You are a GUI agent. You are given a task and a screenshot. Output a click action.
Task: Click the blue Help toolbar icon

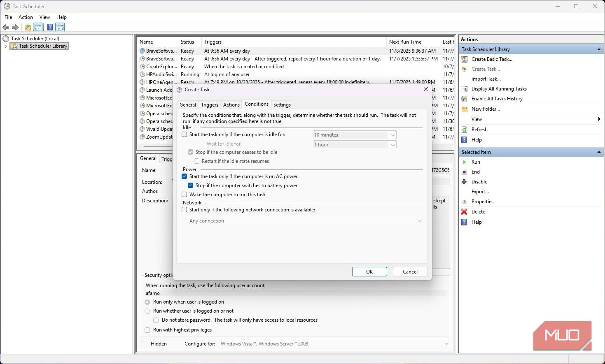50,27
